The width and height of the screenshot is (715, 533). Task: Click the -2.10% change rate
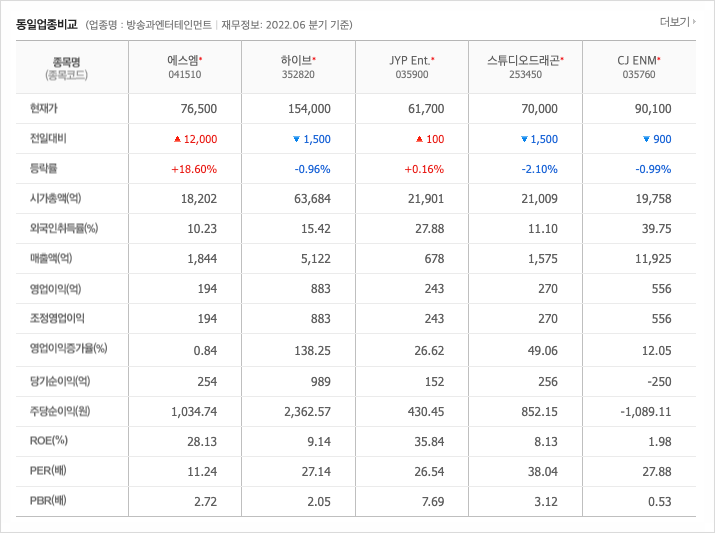coord(539,169)
